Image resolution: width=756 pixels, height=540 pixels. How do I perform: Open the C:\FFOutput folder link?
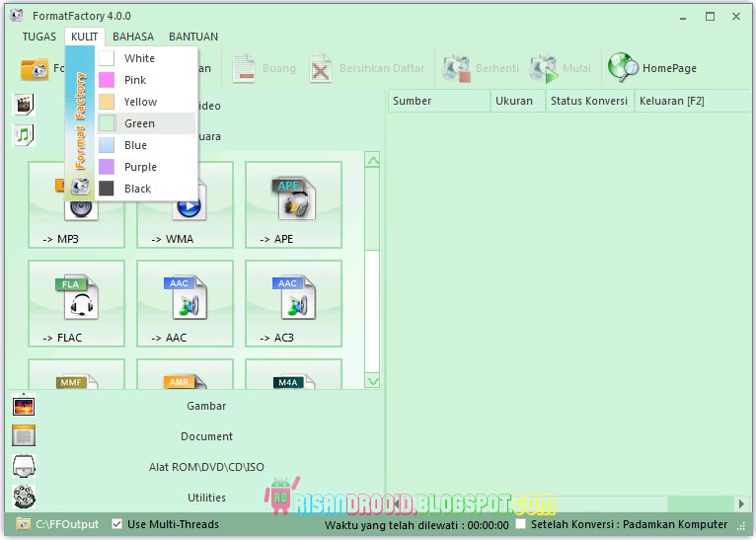click(x=67, y=524)
